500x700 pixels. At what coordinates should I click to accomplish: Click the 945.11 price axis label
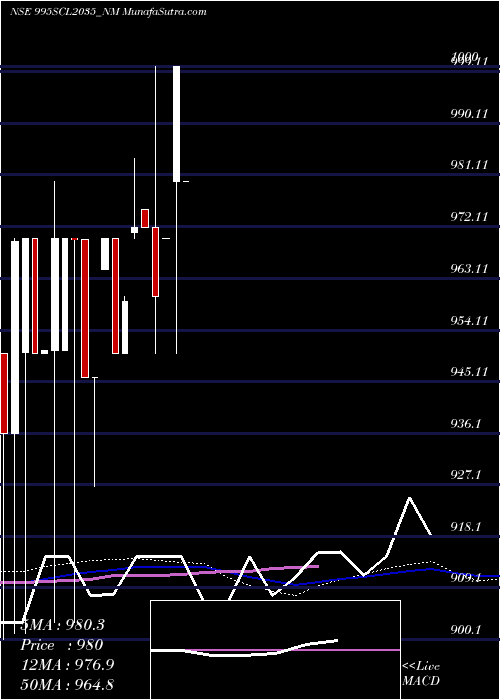470,371
